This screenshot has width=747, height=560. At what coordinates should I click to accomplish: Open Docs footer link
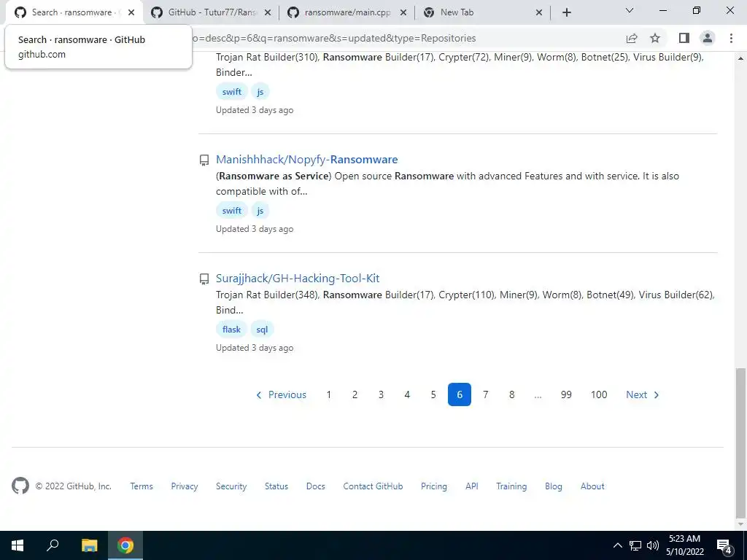pos(315,486)
